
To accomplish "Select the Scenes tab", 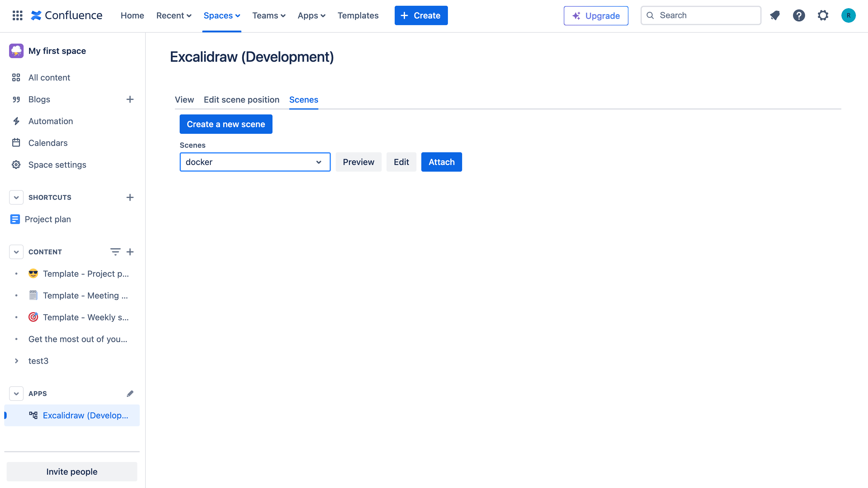I will tap(304, 100).
